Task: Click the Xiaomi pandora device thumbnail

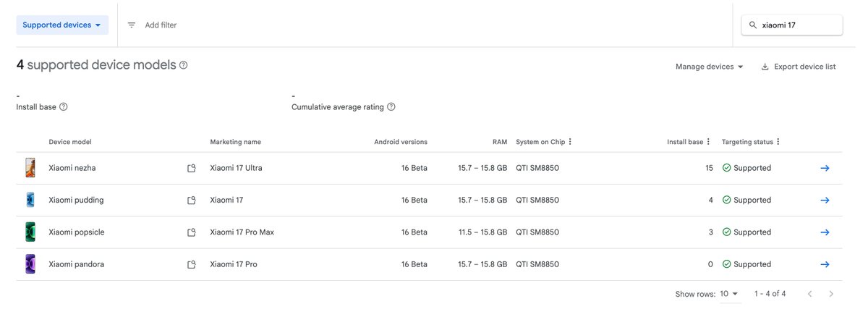Action: pos(30,264)
